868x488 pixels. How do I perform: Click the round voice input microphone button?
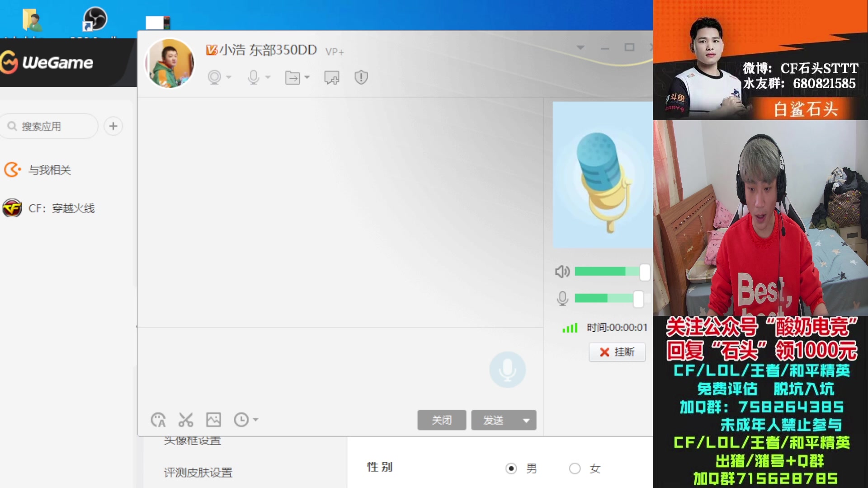coord(508,370)
